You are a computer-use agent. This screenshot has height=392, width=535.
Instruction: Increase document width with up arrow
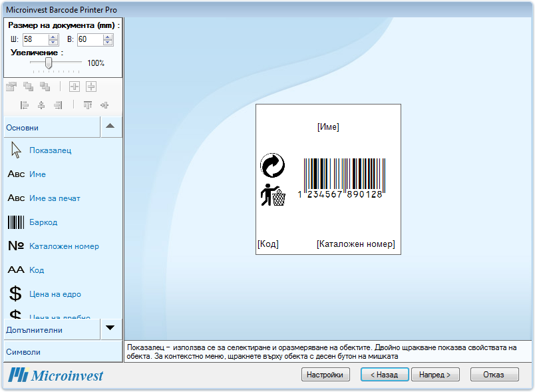tap(53, 37)
